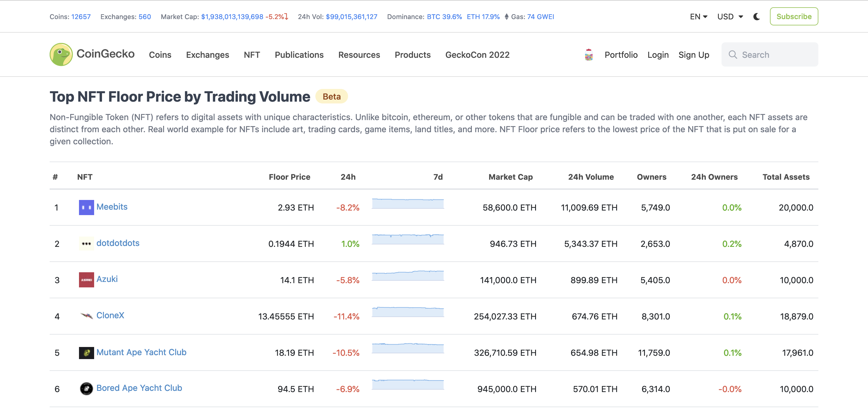The width and height of the screenshot is (868, 409).
Task: Click the Meebits 7d sparkline chart
Action: coord(408,204)
